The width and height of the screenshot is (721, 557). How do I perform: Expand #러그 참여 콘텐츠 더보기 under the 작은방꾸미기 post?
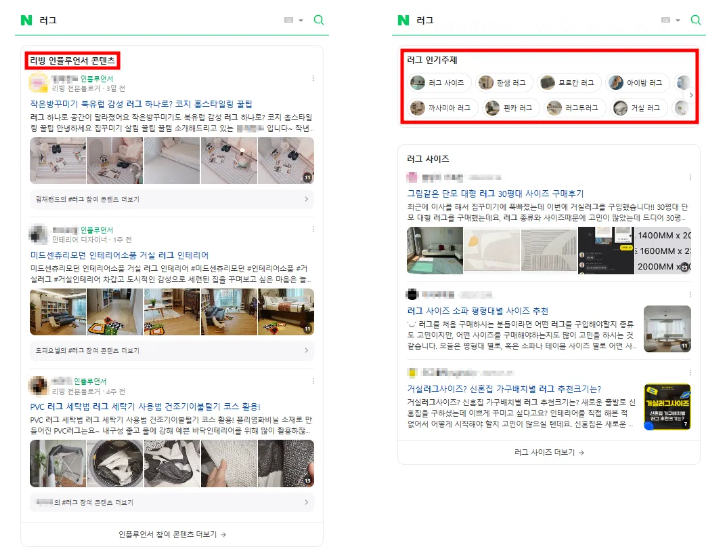click(x=172, y=199)
